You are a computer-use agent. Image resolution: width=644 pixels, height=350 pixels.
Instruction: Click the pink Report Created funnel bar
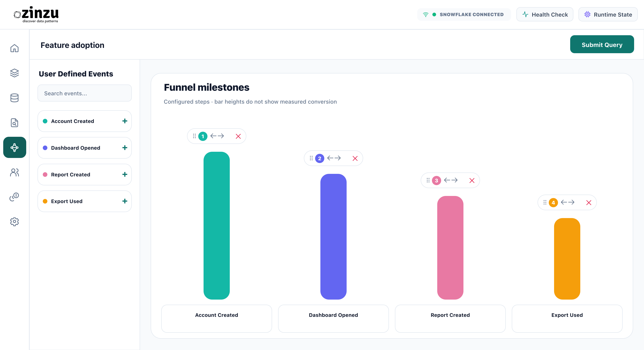tap(450, 248)
